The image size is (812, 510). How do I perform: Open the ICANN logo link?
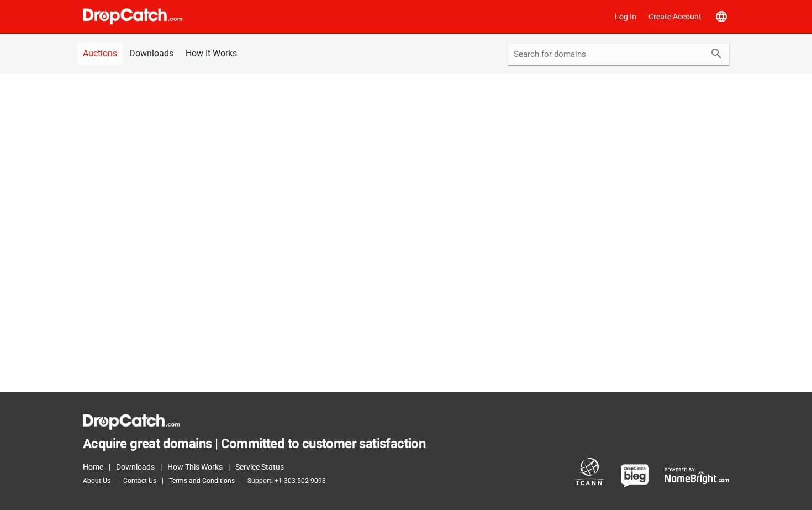pos(590,472)
